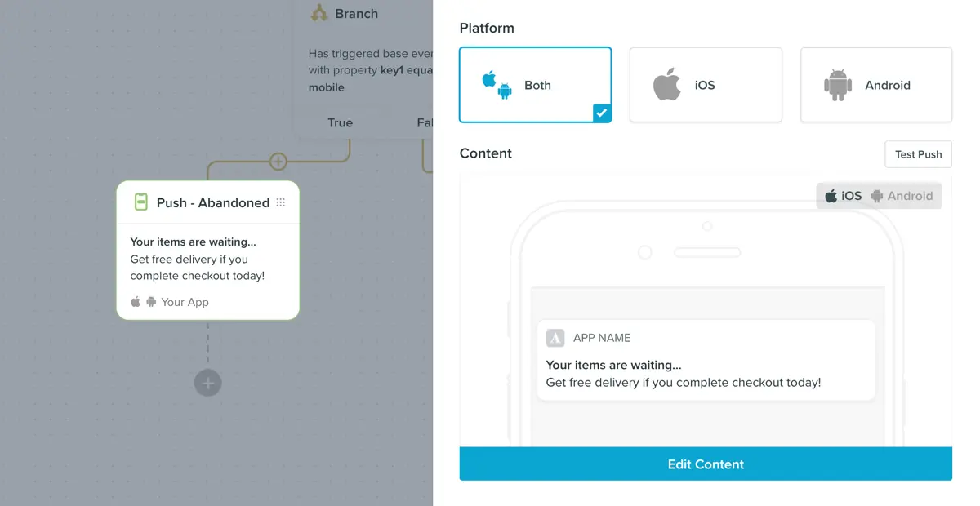Select the True branch path

341,122
